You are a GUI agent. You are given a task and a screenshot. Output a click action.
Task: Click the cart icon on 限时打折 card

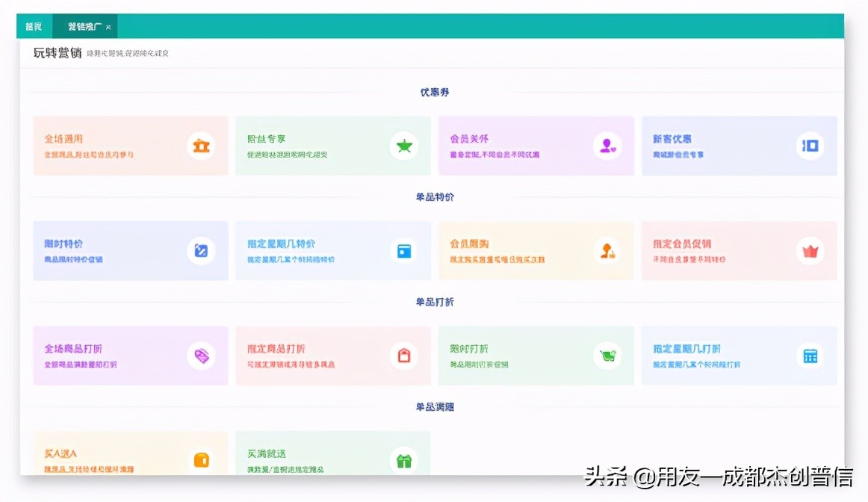(x=607, y=356)
